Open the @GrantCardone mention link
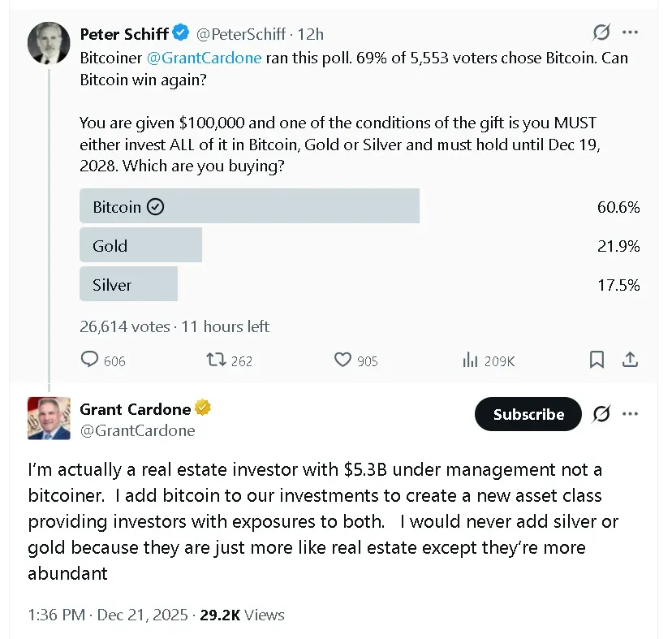This screenshot has width=672, height=639. point(206,58)
